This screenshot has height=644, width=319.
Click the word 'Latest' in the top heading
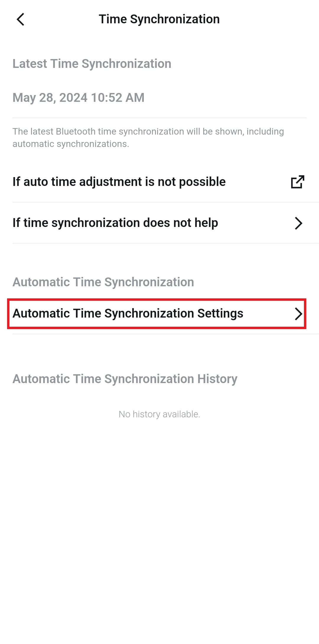tap(30, 64)
